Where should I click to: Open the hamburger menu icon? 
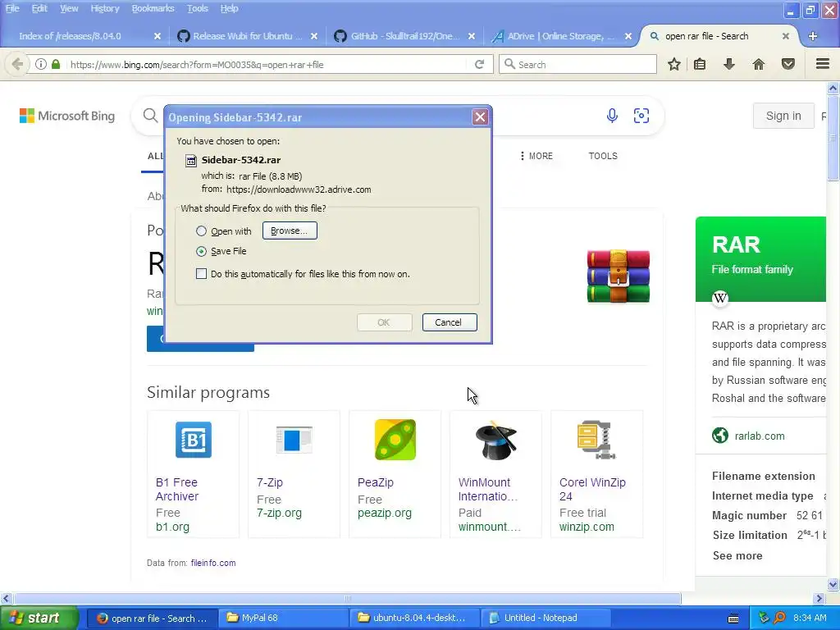[823, 64]
